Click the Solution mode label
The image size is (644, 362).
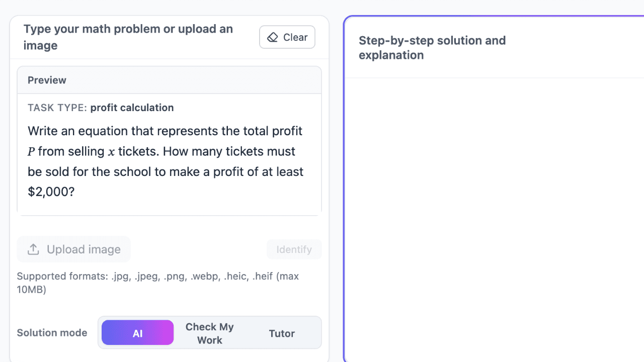coord(52,332)
